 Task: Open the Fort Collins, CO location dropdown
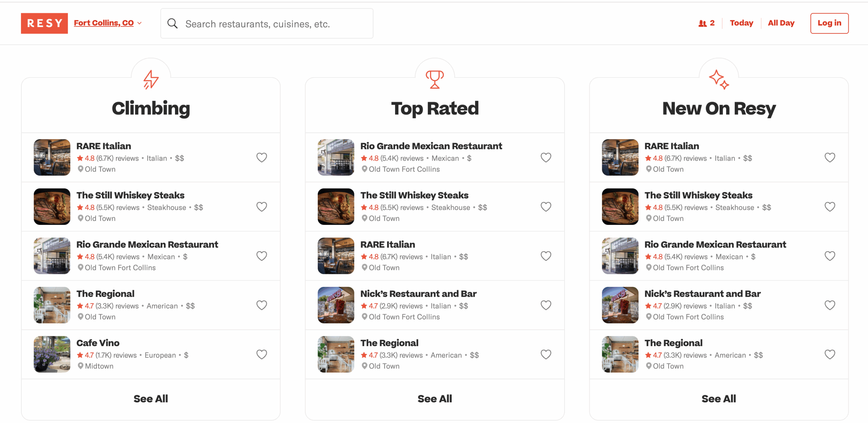tap(108, 23)
